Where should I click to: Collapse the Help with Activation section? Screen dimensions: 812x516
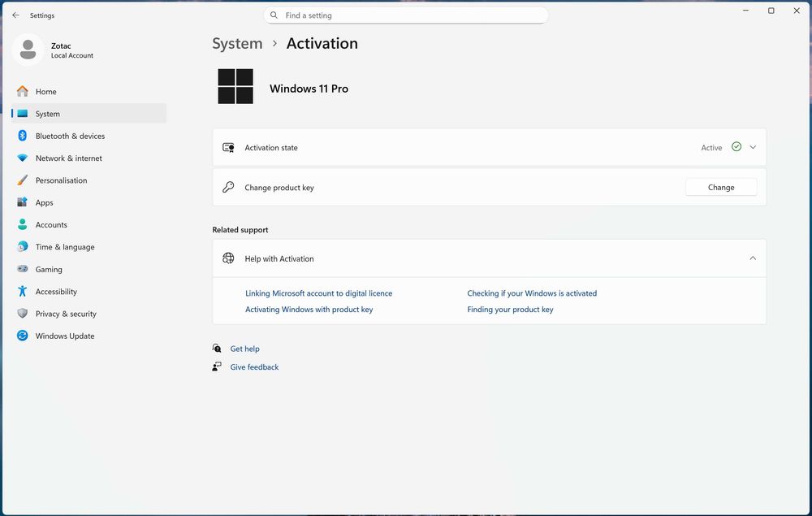tap(753, 258)
